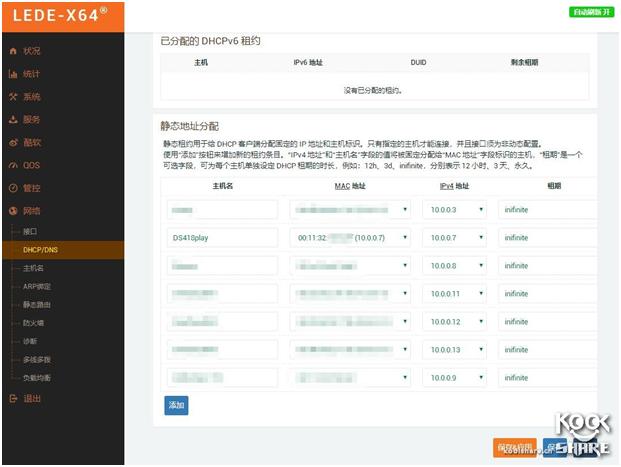Click the hostname field in 10.0.0.12 row
Image resolution: width=621 pixels, height=467 pixels.
(222, 322)
